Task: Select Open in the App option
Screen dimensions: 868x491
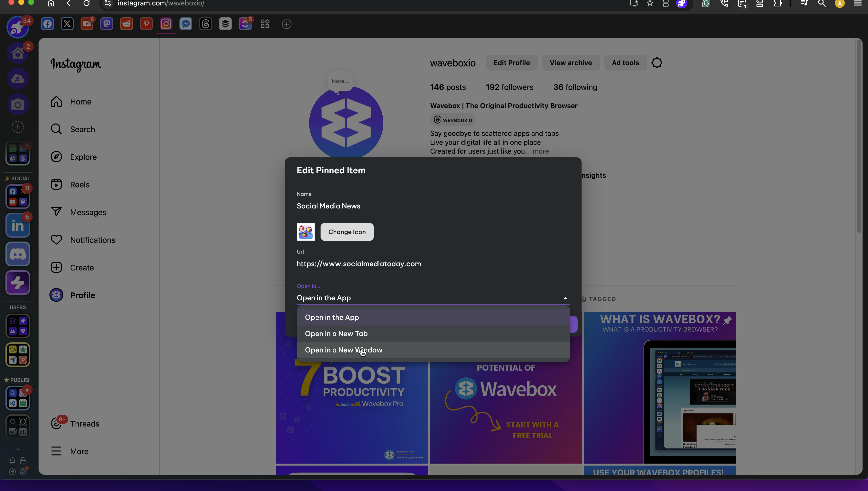Action: click(433, 317)
